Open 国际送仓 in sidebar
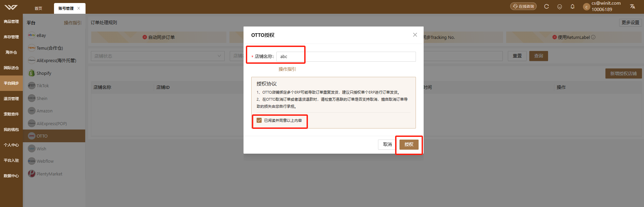 11,68
